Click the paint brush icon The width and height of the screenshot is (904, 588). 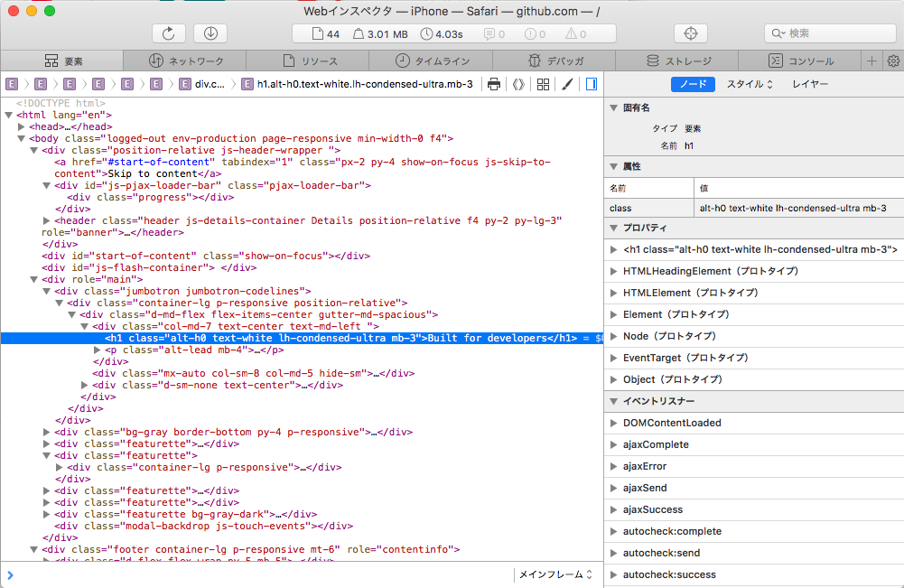(567, 84)
